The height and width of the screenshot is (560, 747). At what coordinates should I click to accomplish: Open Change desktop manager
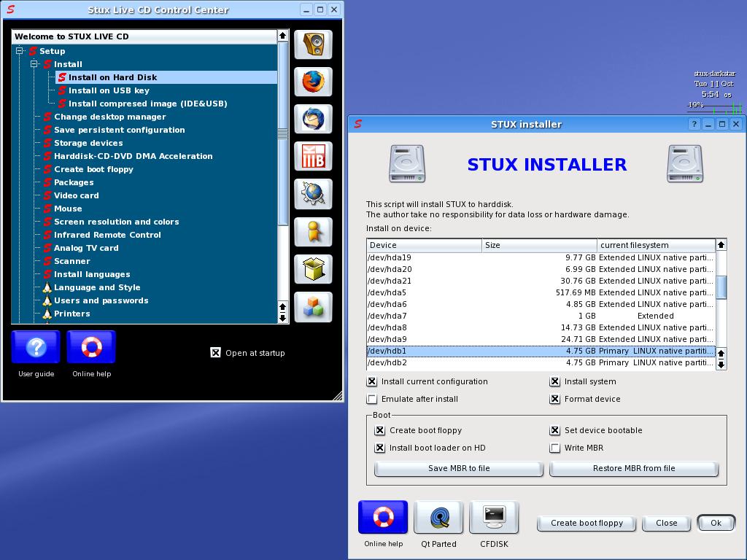[x=109, y=117]
